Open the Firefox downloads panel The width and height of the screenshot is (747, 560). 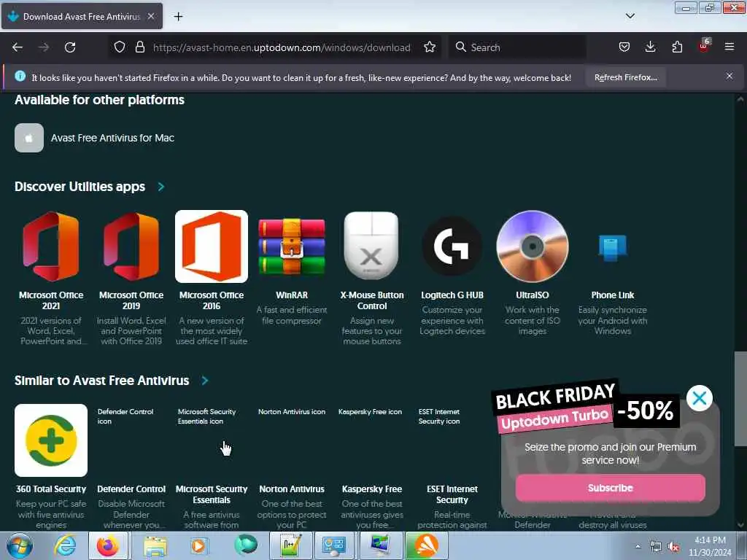[x=650, y=47]
